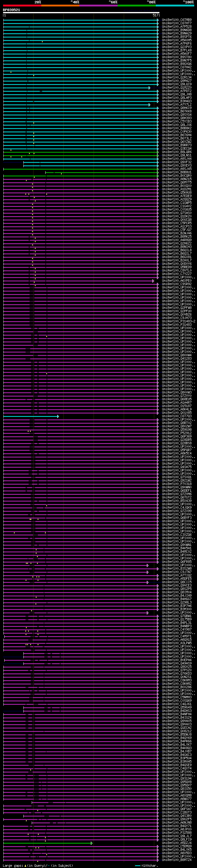Click UniRef100_Q6MYT5 label
The image size is (197, 868).
click(177, 182)
